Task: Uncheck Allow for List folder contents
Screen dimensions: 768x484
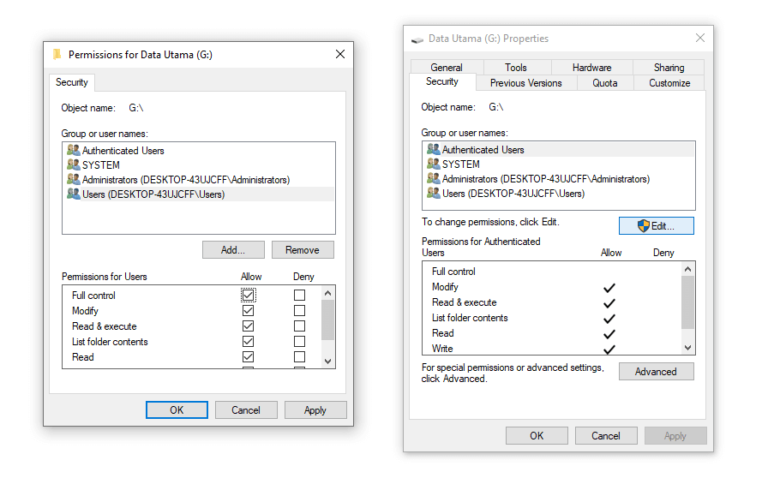Action: click(248, 341)
